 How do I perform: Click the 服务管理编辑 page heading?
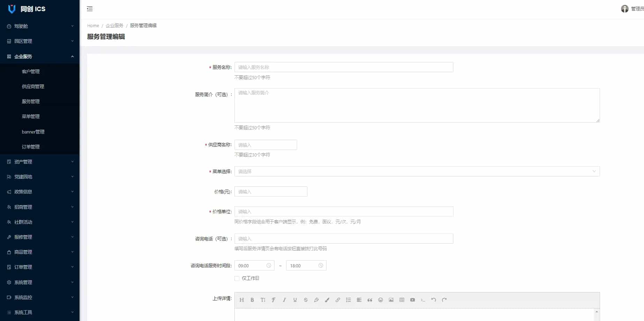coord(106,37)
